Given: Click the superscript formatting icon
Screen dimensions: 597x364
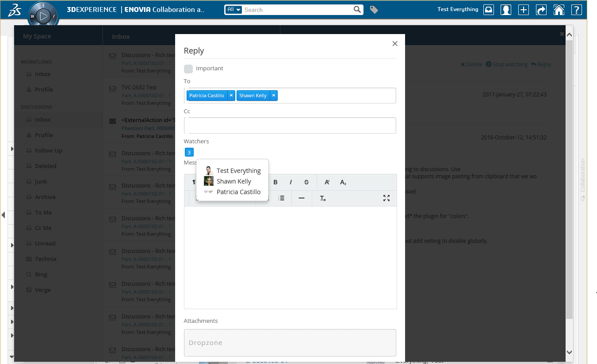Looking at the screenshot, I should point(327,182).
